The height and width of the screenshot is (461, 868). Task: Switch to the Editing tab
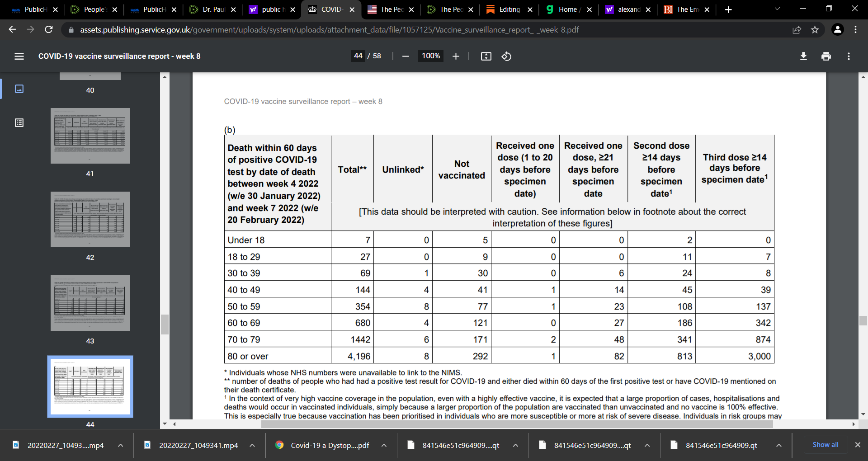[509, 9]
